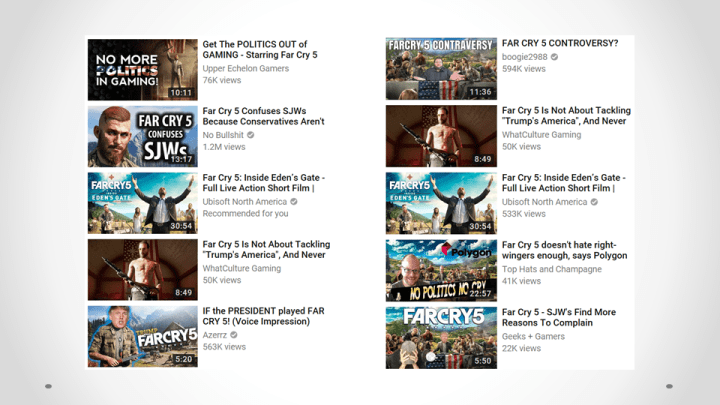Click the 22:57 duration badge
Viewport: 720px width, 405px height.
(480, 293)
